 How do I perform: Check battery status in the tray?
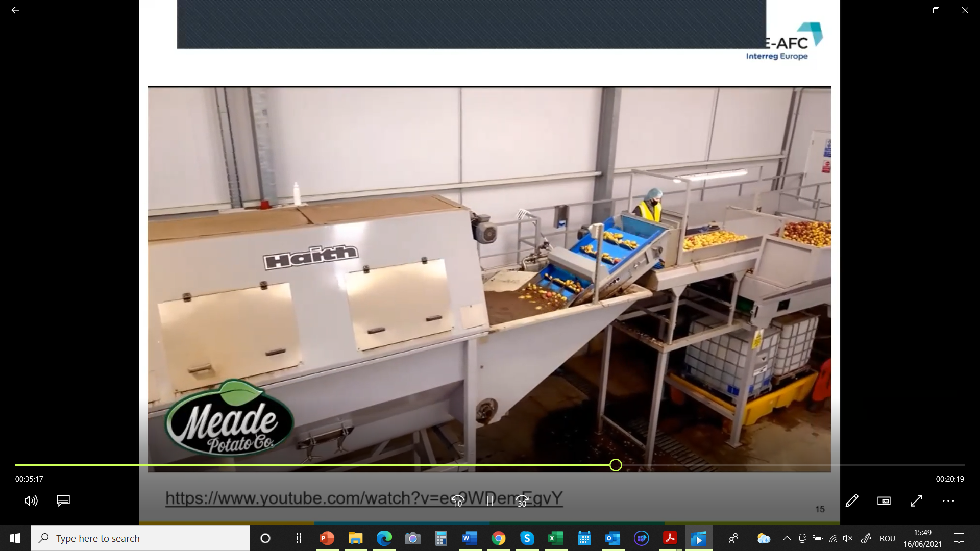818,538
